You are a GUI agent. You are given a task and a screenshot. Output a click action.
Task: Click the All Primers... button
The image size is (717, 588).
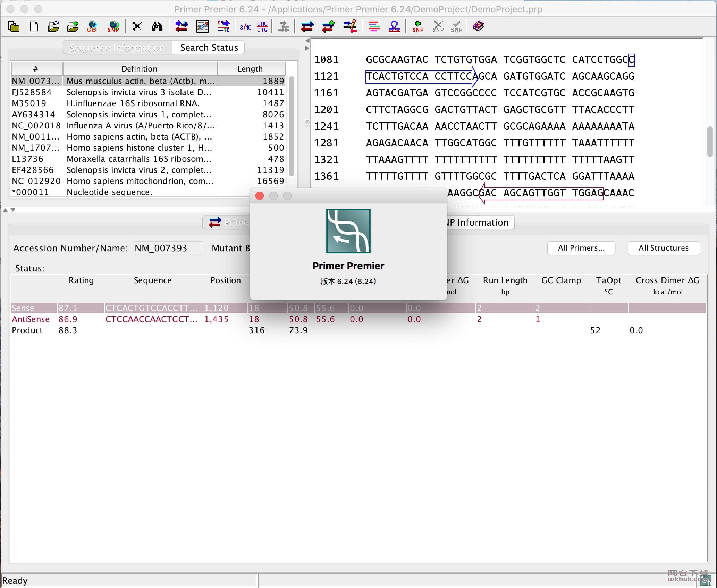pos(581,248)
